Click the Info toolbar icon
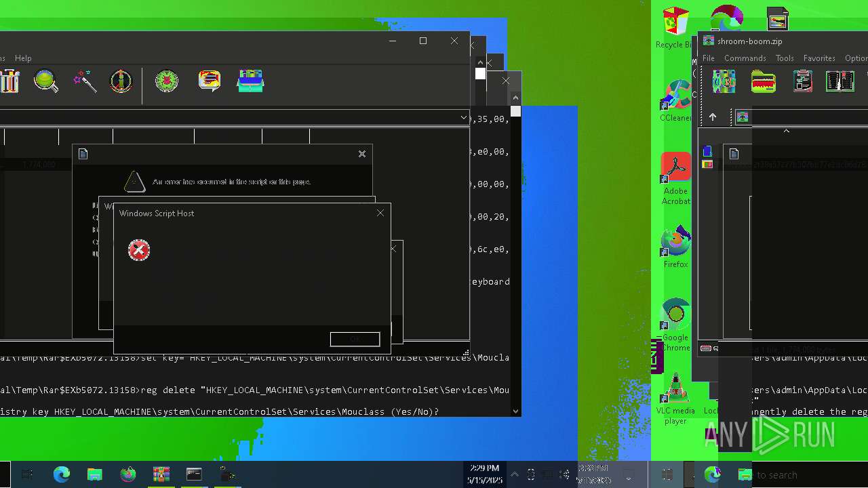868x488 pixels. 121,82
